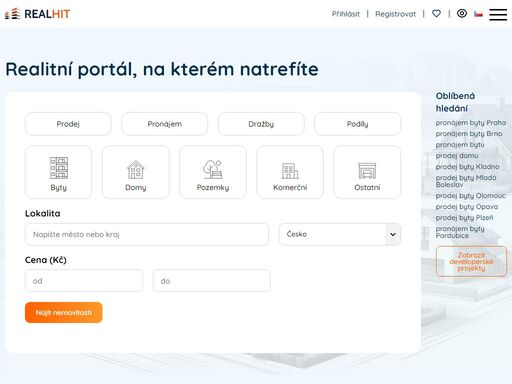
Task: Click Zobrazit developerské projekty button
Action: point(471,262)
